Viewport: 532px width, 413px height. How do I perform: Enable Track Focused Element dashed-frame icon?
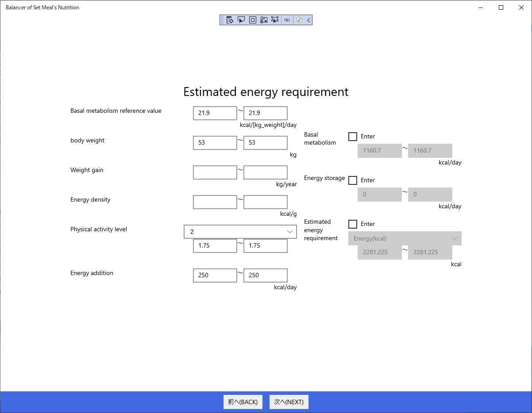click(275, 20)
